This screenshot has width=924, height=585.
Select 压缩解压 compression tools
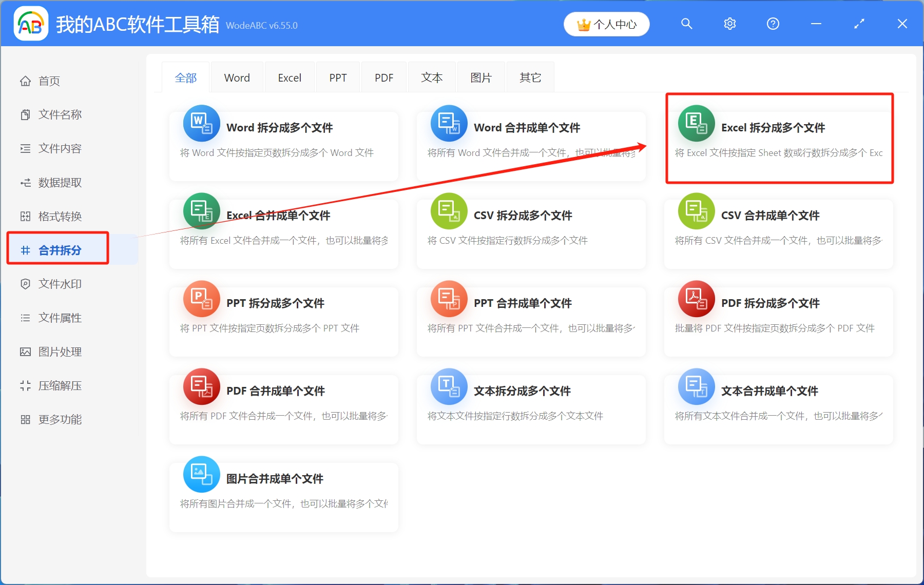click(x=59, y=385)
